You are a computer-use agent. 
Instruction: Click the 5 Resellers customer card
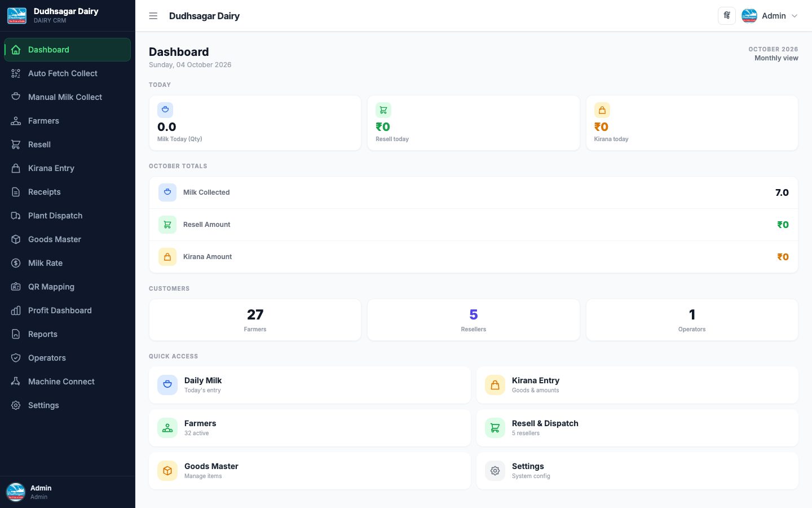coord(474,320)
